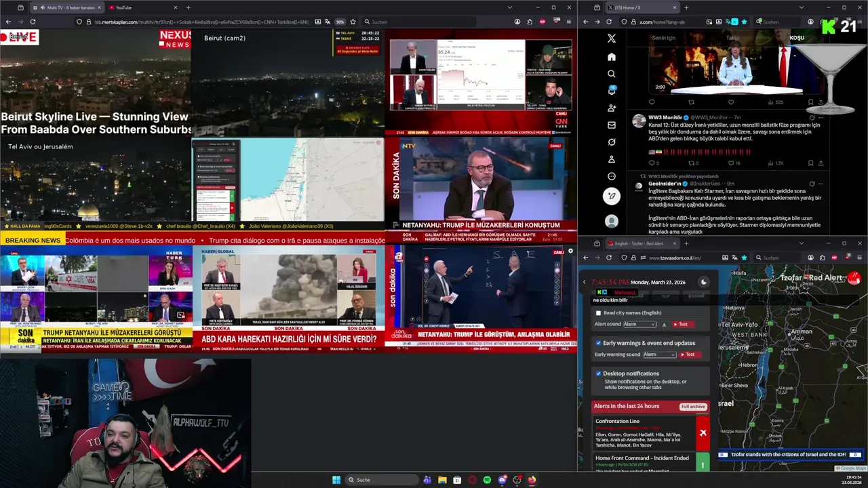Click Windows taskbar Suche search box
The width and height of the screenshot is (868, 488).
[382, 480]
